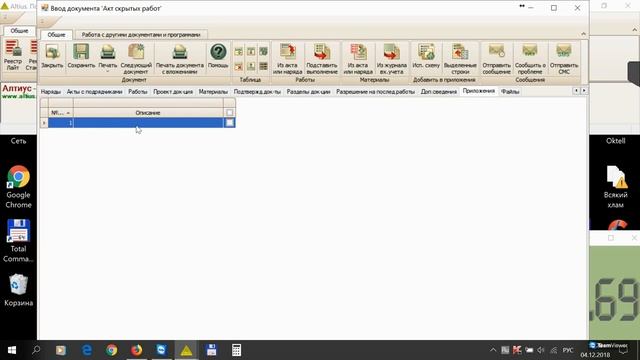Switch to the Наряды tab
Screen dimensions: 640x360
pyautogui.click(x=51, y=92)
